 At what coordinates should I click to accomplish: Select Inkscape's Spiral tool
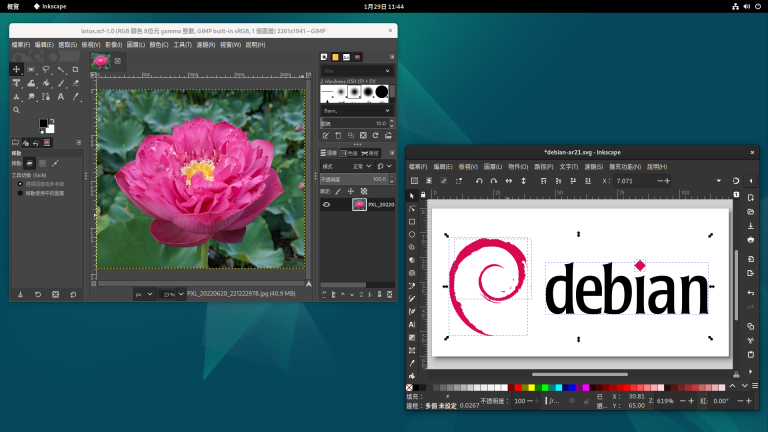412,273
